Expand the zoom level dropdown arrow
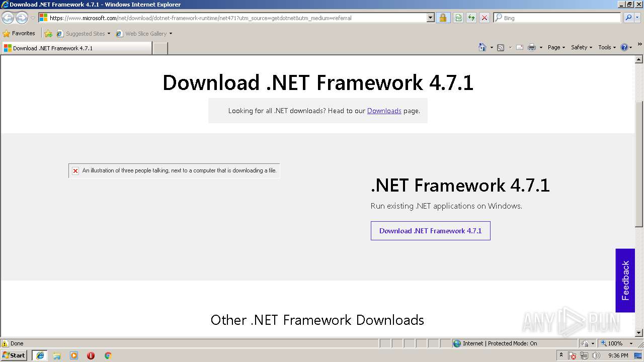Viewport: 644px width, 362px height. click(x=631, y=343)
